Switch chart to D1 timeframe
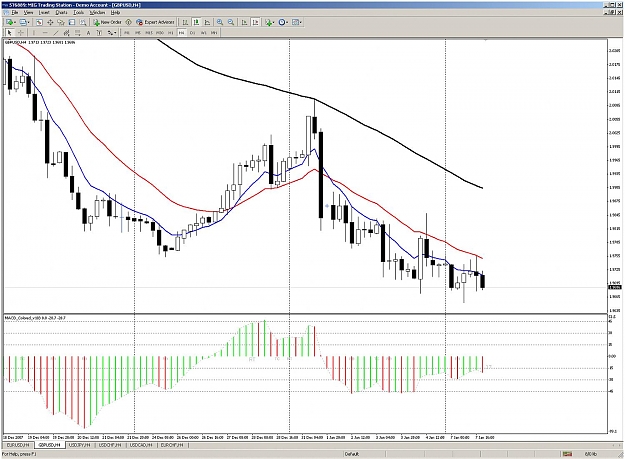The height and width of the screenshot is (459, 625). coord(193,33)
